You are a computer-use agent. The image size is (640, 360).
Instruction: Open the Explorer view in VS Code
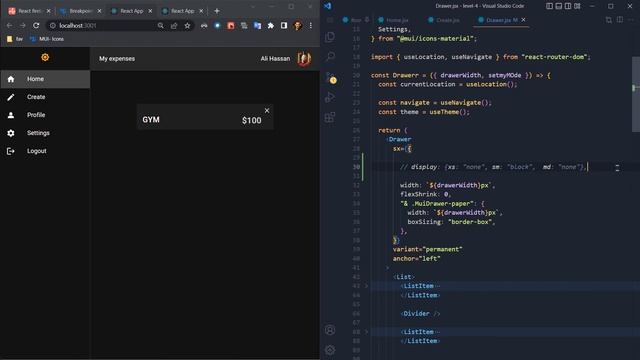point(330,37)
